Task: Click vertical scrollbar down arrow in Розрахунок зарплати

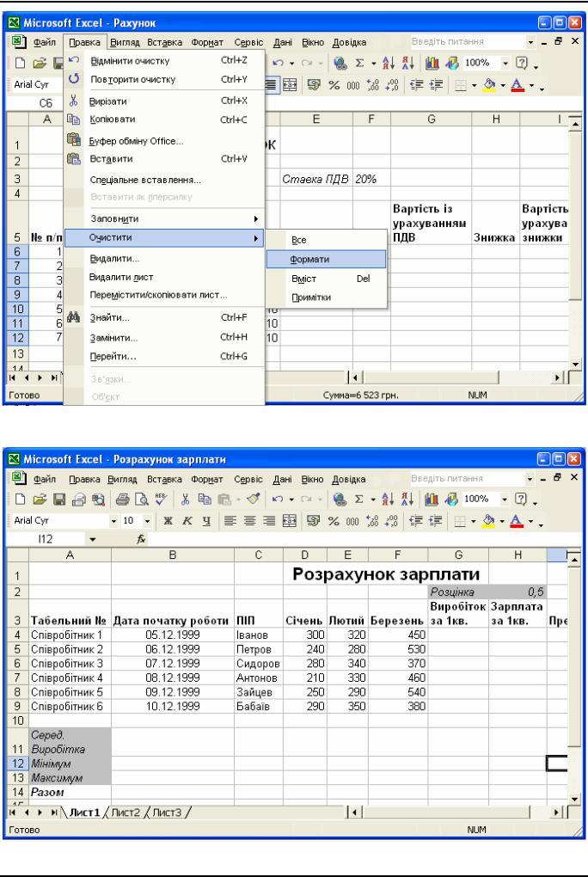Action: [575, 800]
